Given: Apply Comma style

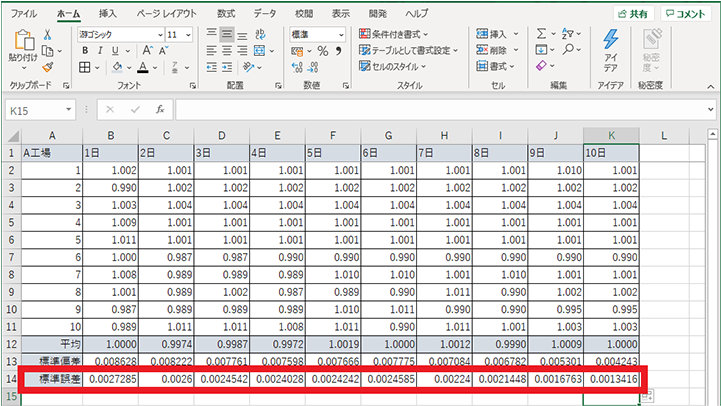Looking at the screenshot, I should (x=338, y=51).
